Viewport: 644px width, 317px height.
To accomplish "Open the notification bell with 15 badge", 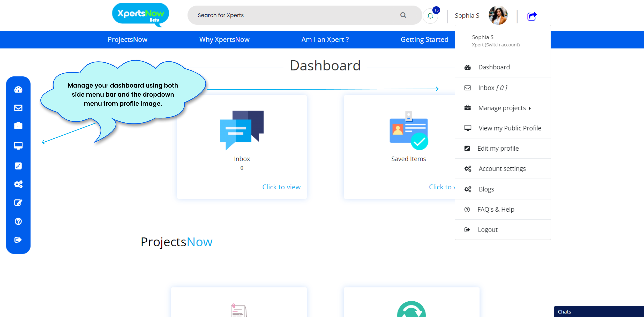I will point(430,16).
